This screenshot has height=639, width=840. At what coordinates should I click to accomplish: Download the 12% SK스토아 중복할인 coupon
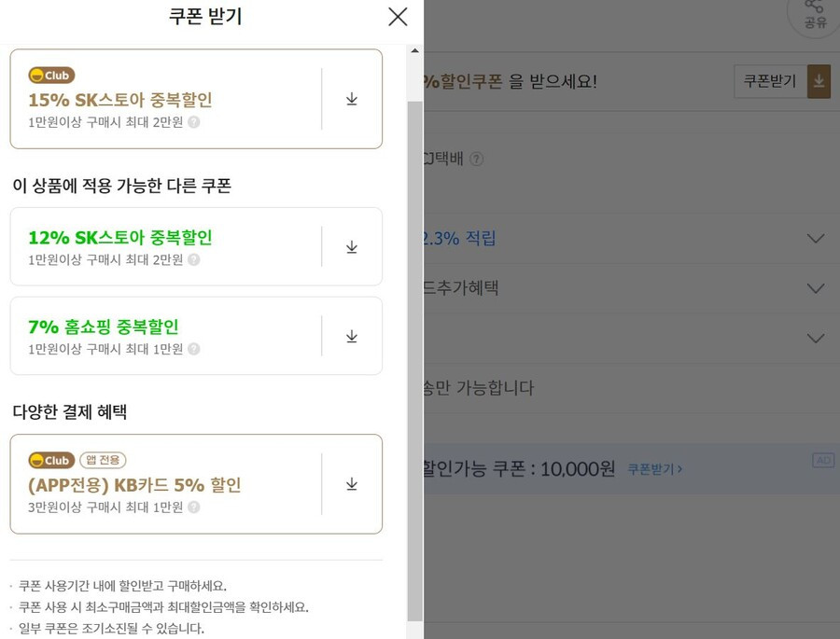[x=352, y=247]
